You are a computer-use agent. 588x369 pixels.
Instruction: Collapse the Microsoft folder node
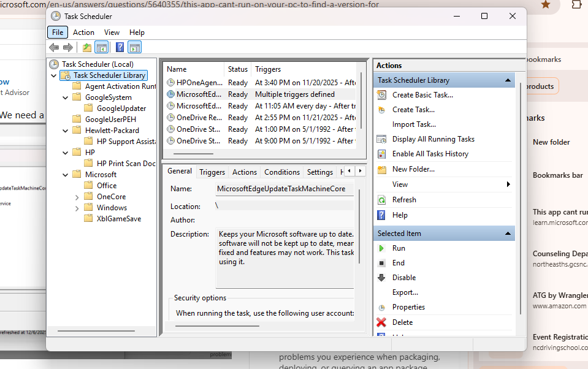coord(65,175)
